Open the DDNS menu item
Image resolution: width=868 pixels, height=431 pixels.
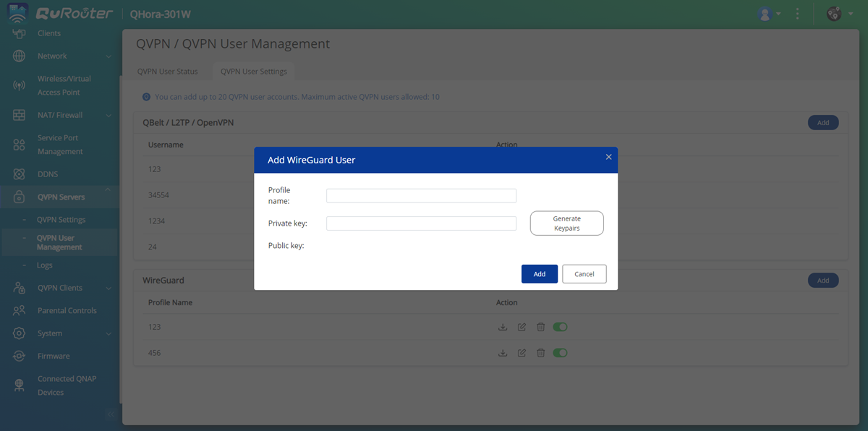pyautogui.click(x=48, y=174)
